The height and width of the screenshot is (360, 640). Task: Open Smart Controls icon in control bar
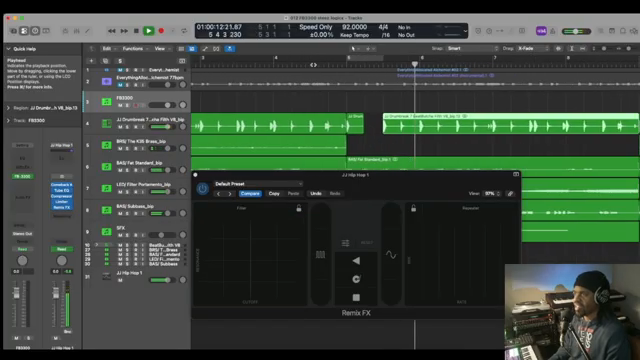(65, 31)
